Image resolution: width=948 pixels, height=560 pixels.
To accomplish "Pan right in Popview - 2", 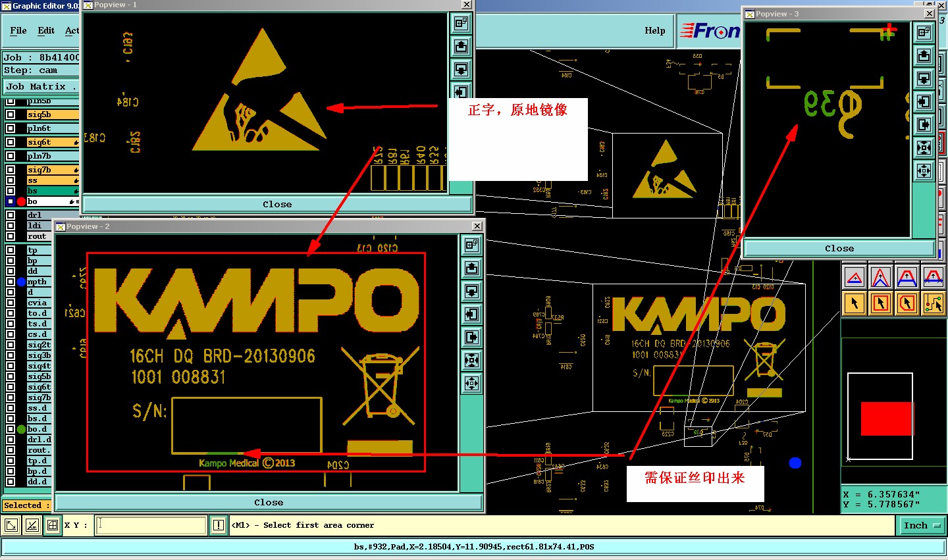I will [x=471, y=338].
